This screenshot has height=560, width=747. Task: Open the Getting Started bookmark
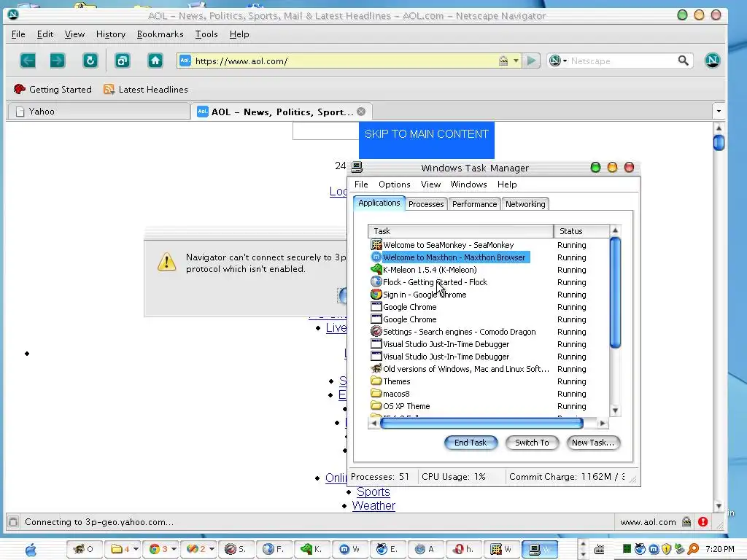tap(53, 89)
